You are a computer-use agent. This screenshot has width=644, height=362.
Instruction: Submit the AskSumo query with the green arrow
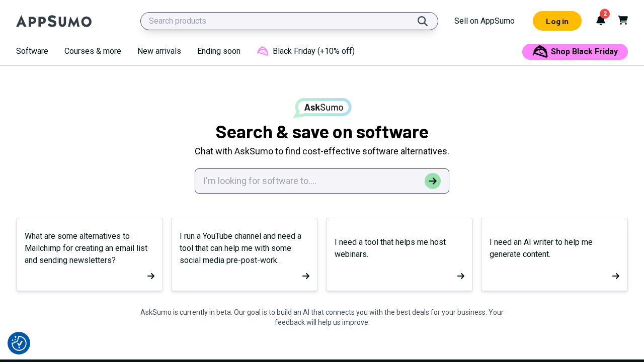(x=432, y=180)
